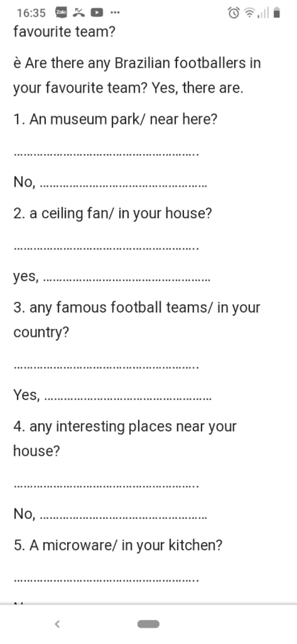Tap dotted answer line under question 1
This screenshot has width=297, height=644.
pyautogui.click(x=106, y=154)
